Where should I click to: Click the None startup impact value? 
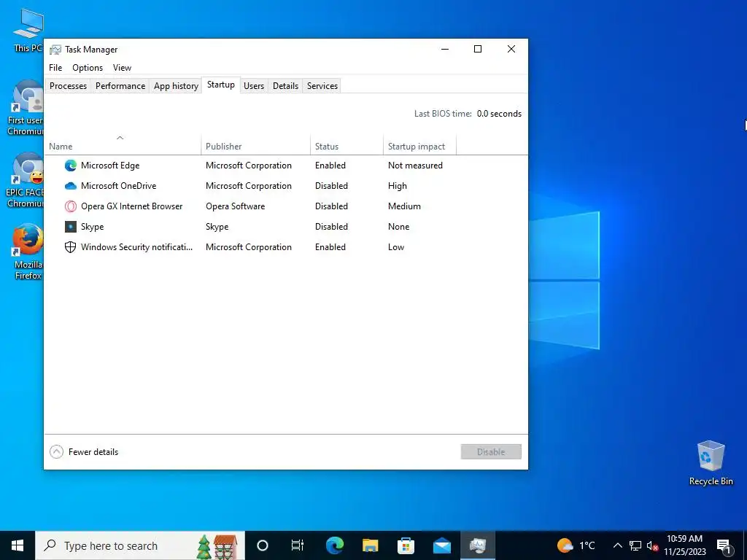tap(398, 227)
